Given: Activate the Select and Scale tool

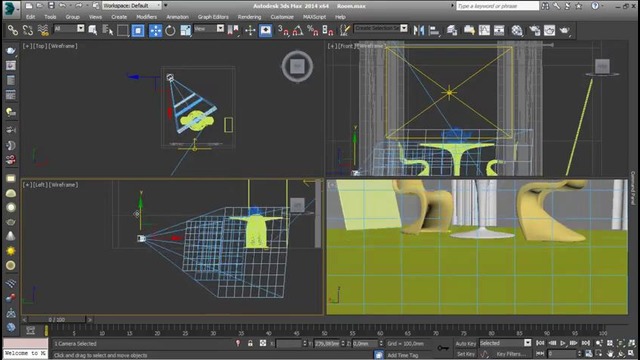Looking at the screenshot, I should [x=186, y=30].
